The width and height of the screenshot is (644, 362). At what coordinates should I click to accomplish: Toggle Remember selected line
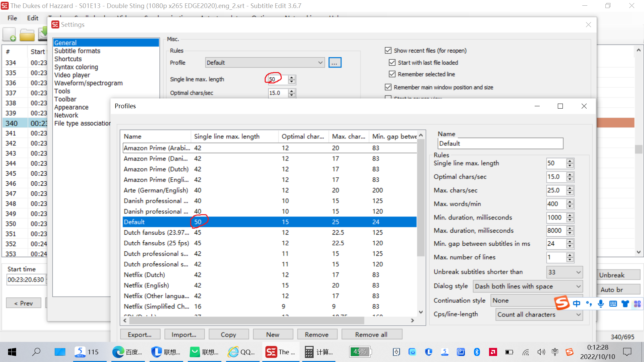point(392,74)
